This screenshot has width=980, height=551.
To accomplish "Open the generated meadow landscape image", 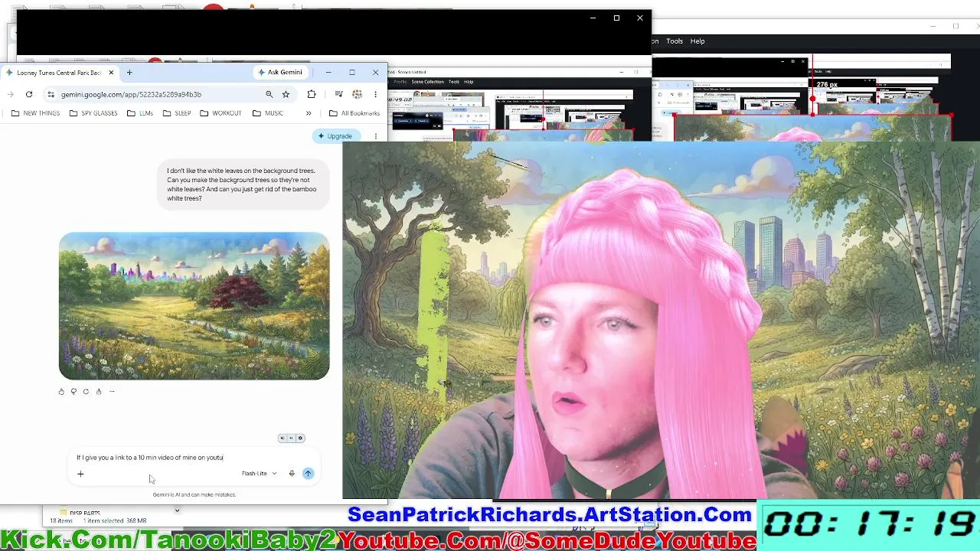I will tap(194, 306).
